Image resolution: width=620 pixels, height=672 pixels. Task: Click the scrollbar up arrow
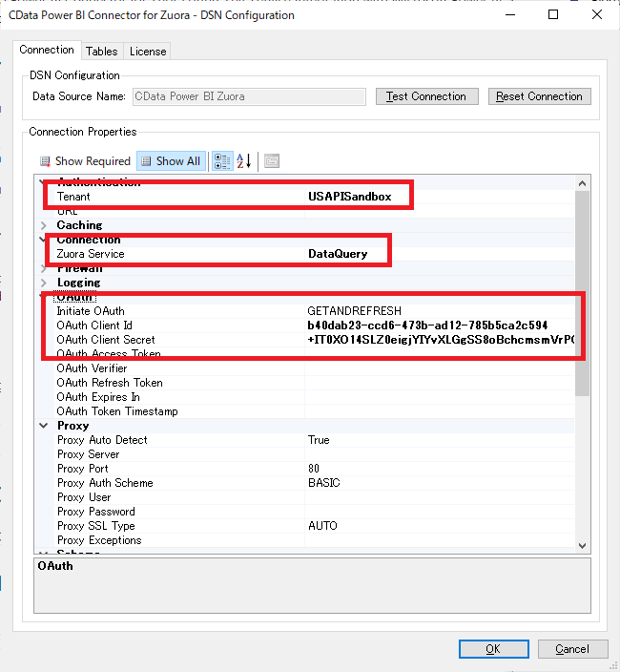click(582, 183)
